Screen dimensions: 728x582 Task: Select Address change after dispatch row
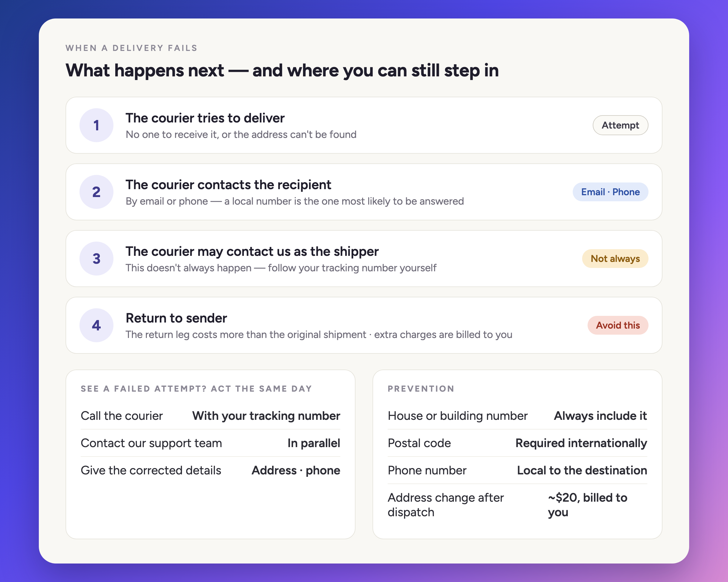(517, 505)
